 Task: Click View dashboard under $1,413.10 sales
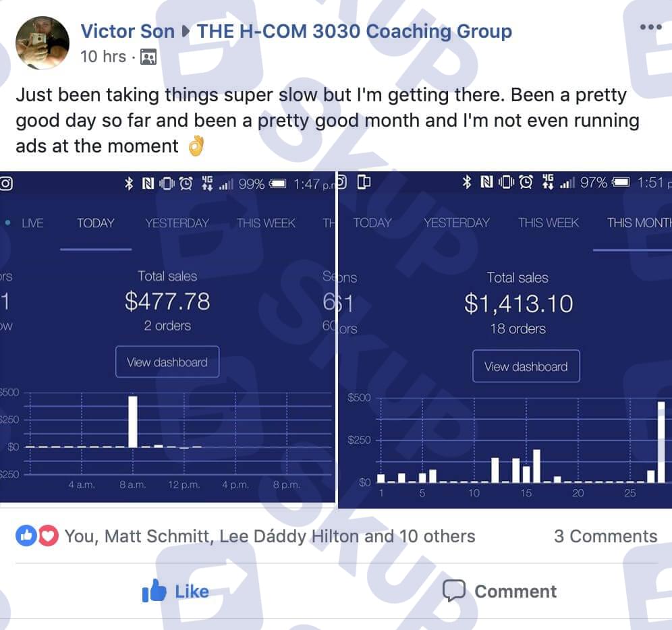point(526,366)
